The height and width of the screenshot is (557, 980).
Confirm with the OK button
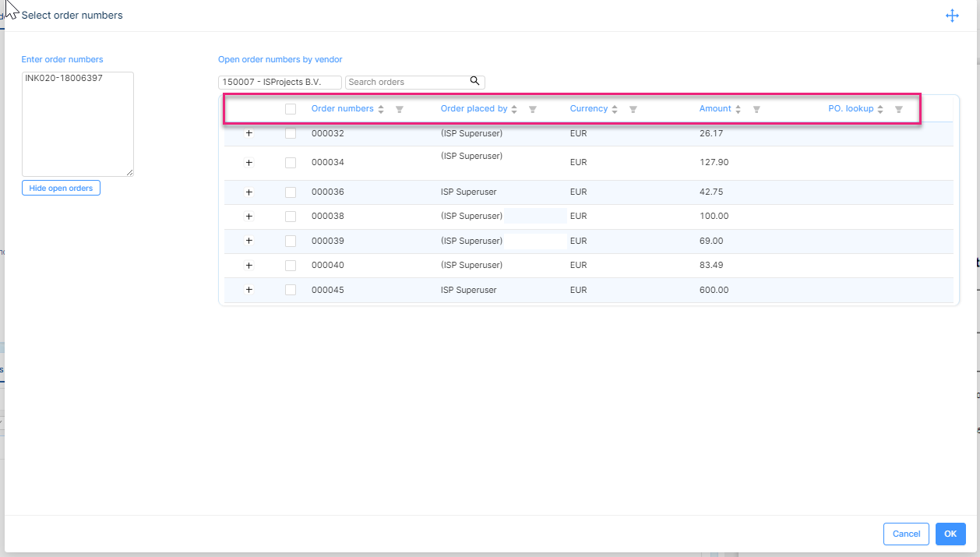click(x=950, y=534)
